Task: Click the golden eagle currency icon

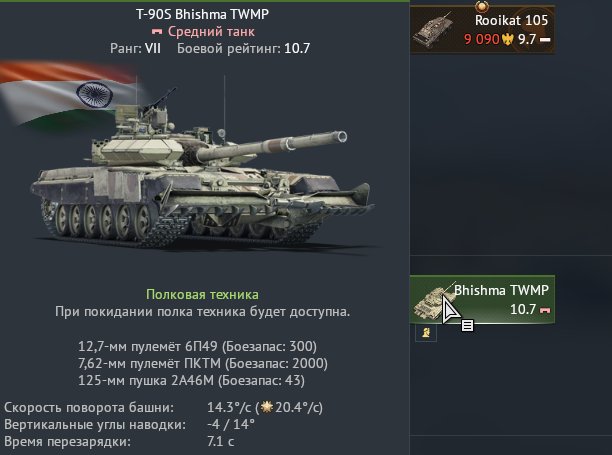Action: [x=507, y=39]
